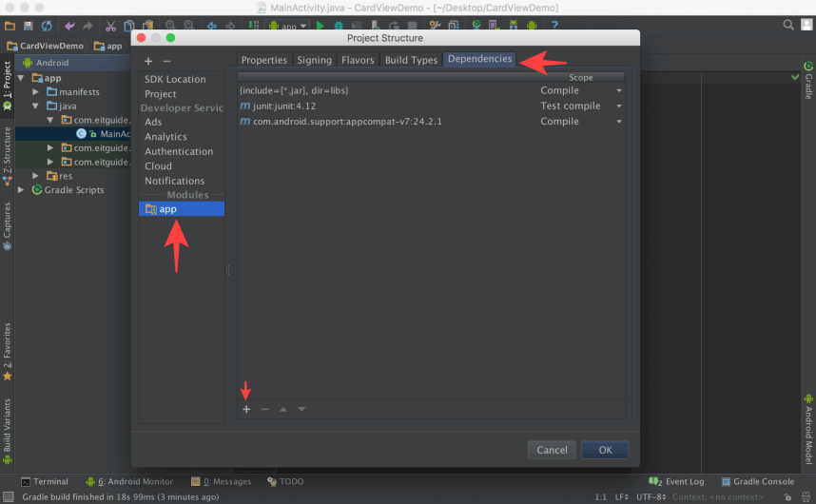Open the app run configuration dropdown

[287, 26]
